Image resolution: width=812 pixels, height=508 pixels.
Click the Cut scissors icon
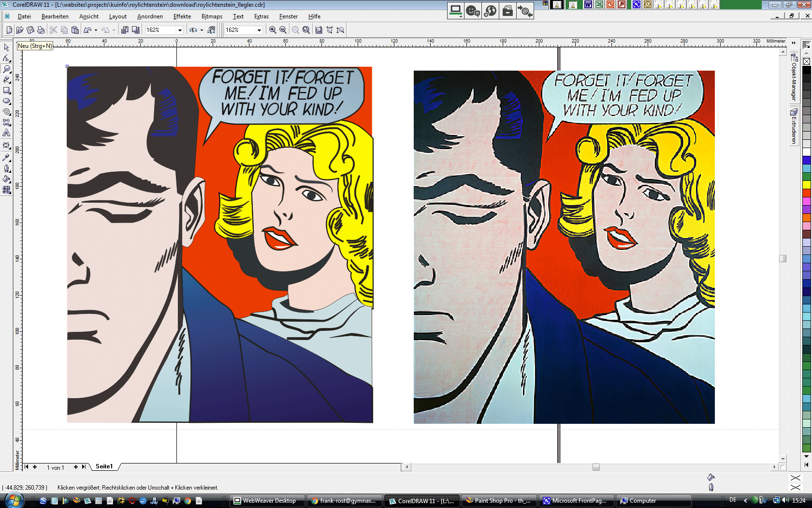click(54, 30)
